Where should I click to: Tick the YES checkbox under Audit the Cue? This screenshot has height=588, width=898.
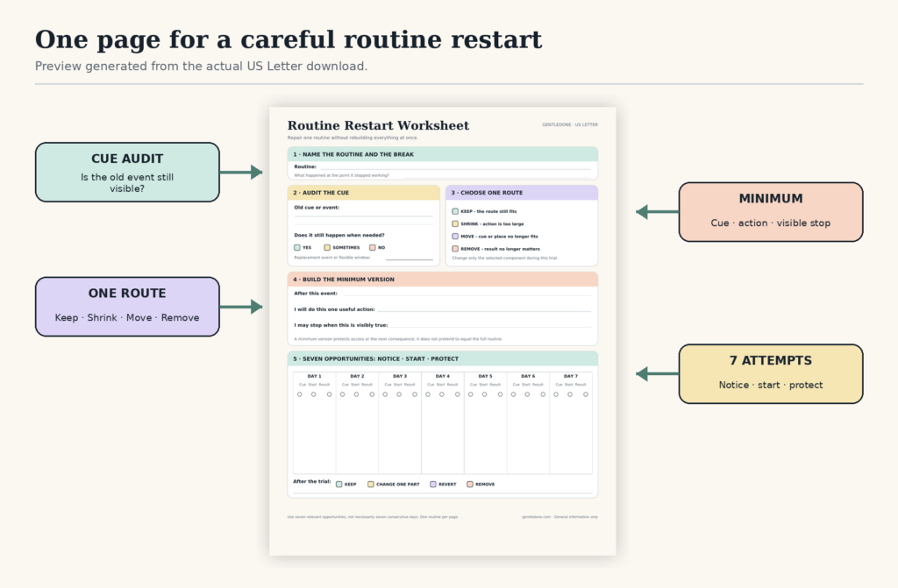(x=296, y=247)
